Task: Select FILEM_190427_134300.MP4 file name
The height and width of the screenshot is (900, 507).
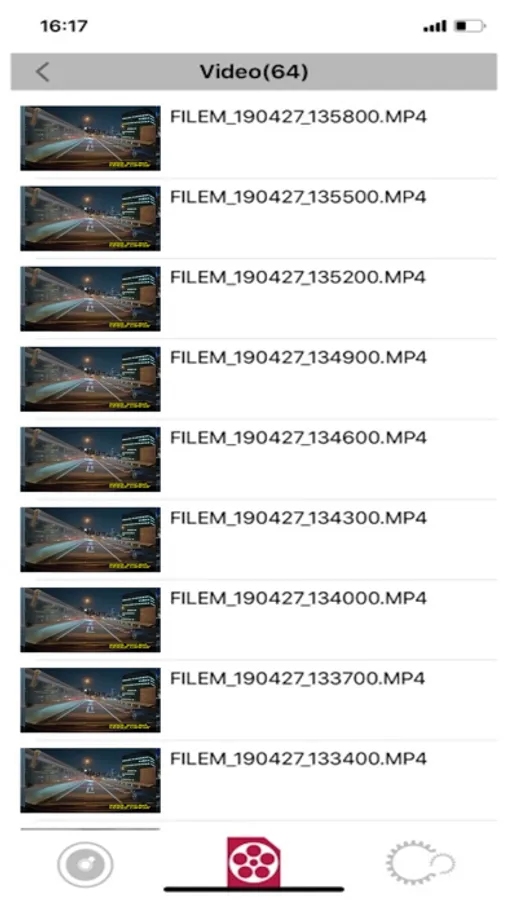Action: (x=298, y=519)
